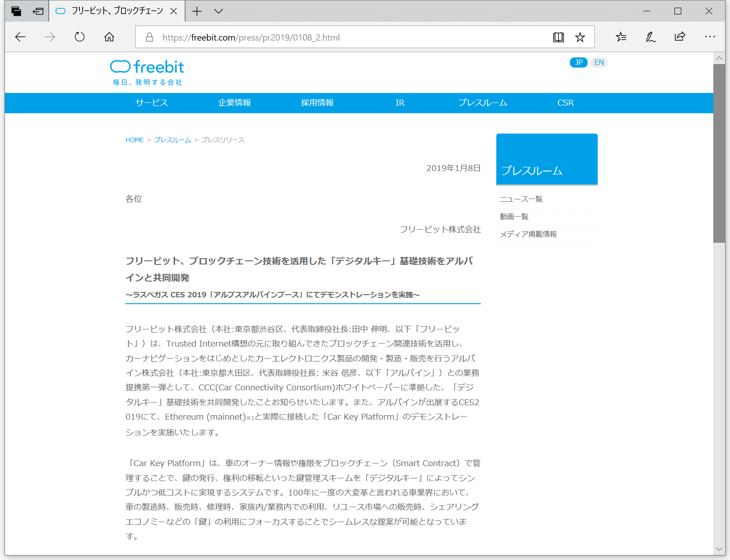730x560 pixels.
Task: Switch site language to EN
Action: pyautogui.click(x=599, y=62)
